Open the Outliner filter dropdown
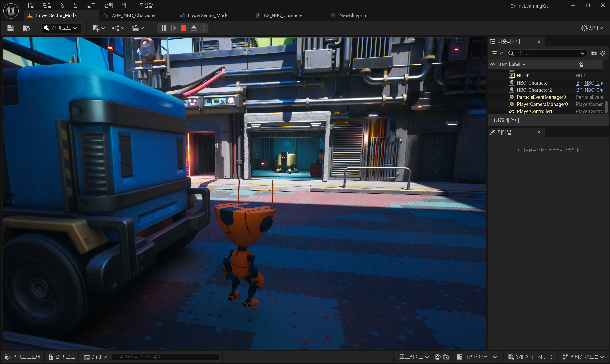The height and width of the screenshot is (364, 610). (x=497, y=53)
